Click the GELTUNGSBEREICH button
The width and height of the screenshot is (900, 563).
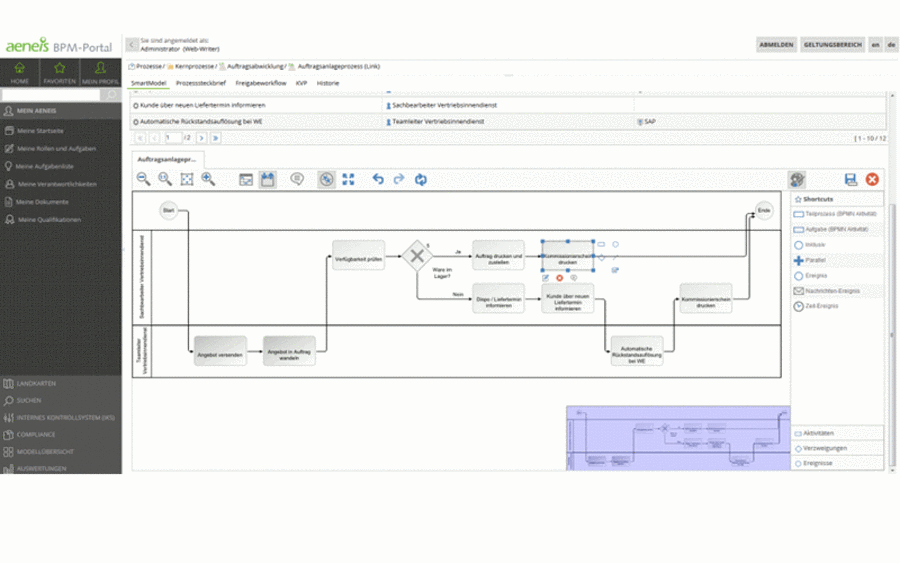tap(832, 45)
